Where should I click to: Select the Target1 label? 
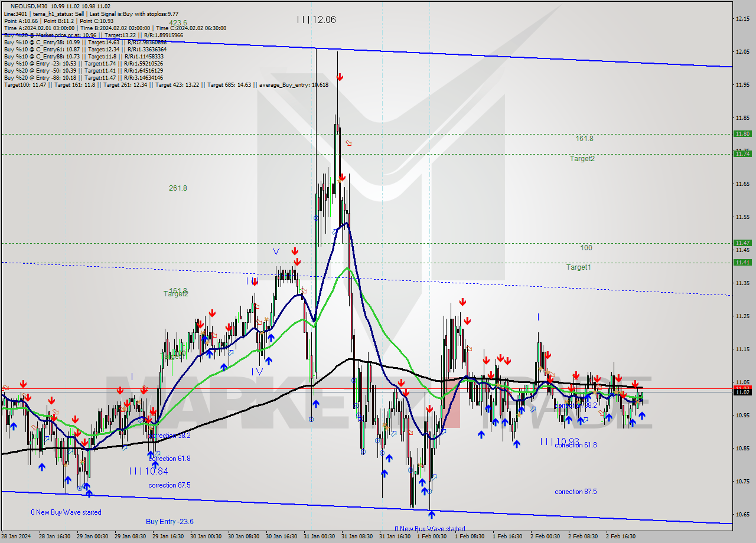click(x=579, y=267)
